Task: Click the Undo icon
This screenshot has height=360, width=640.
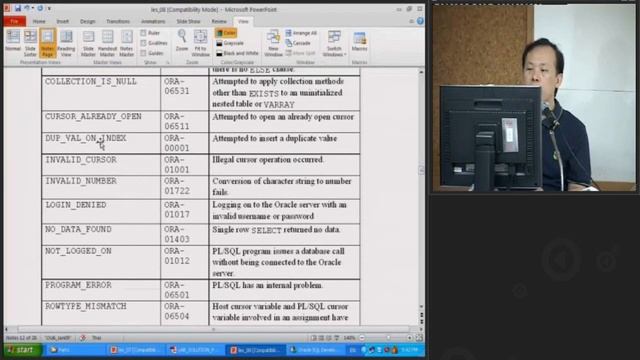Action: click(x=27, y=8)
